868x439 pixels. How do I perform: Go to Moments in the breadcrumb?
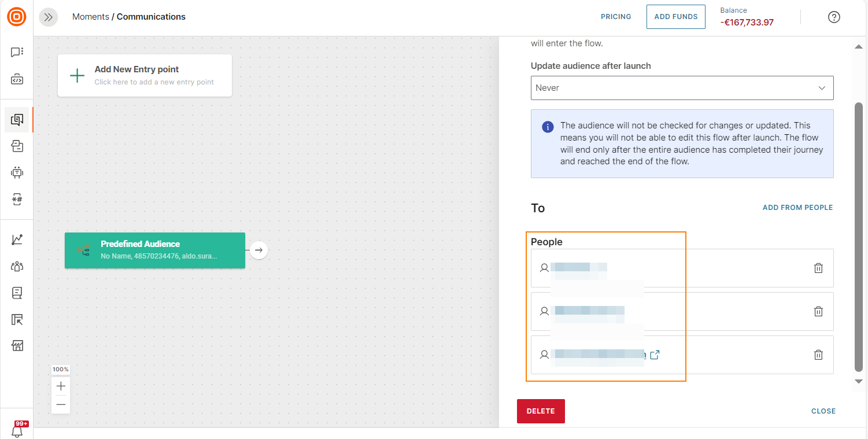[90, 17]
